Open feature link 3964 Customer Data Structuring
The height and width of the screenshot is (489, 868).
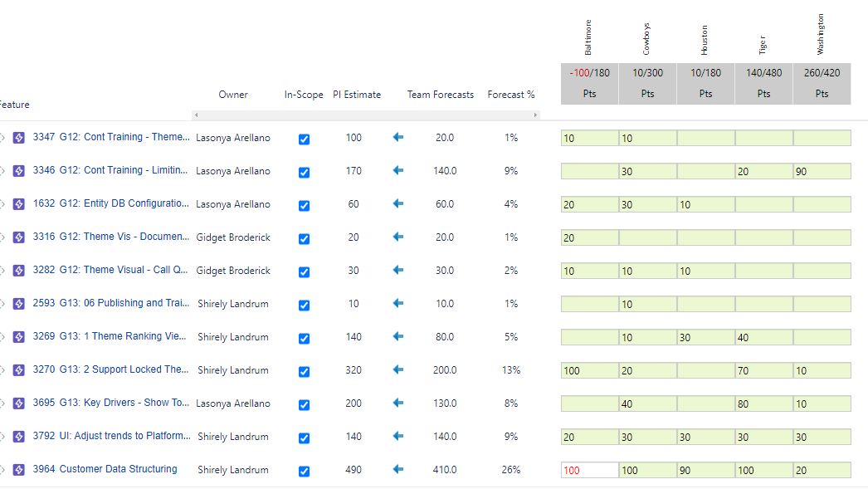click(105, 469)
